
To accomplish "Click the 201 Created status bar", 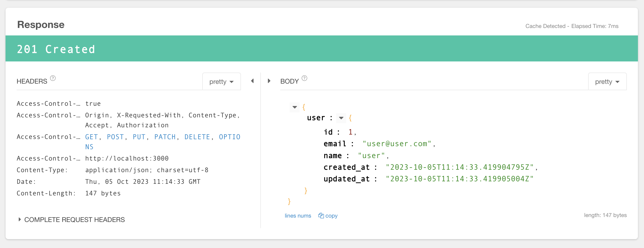I will 321,49.
